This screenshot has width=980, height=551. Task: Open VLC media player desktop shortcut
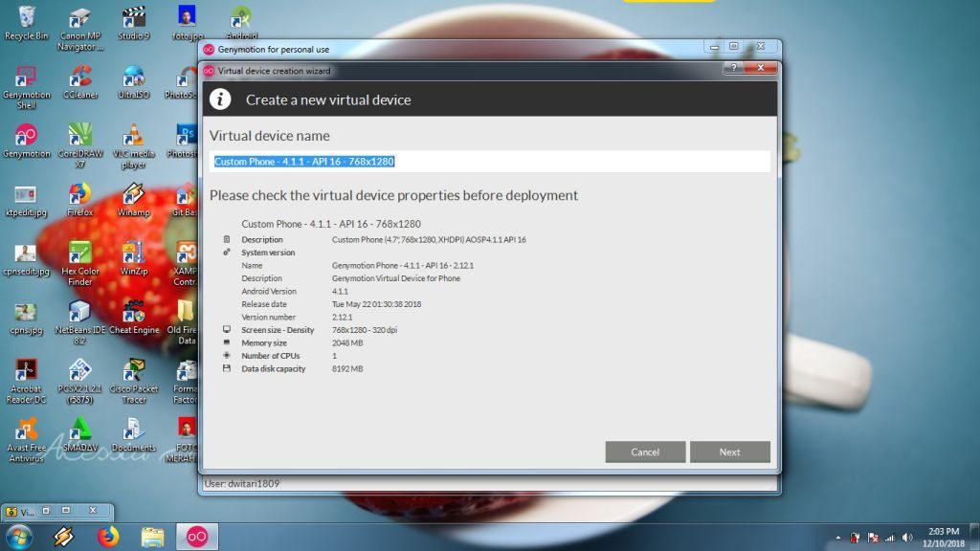(x=134, y=146)
